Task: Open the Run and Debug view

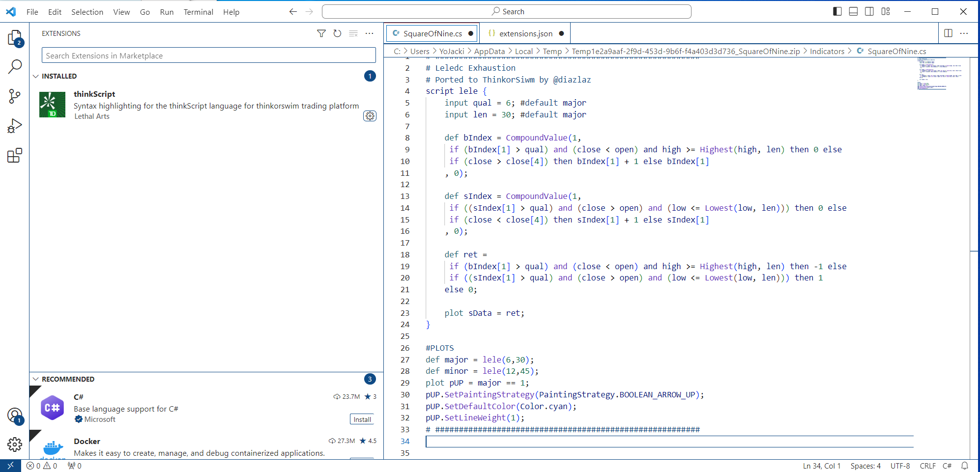Action: coord(15,126)
